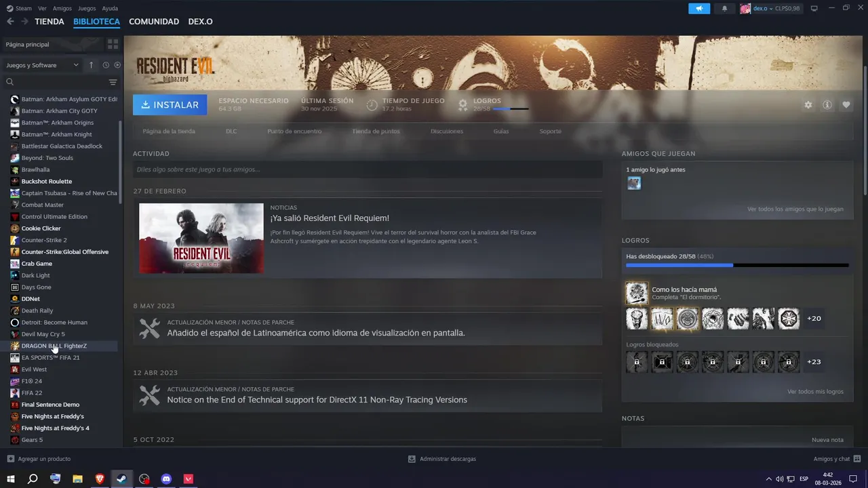Click Nueva nota

point(827,440)
